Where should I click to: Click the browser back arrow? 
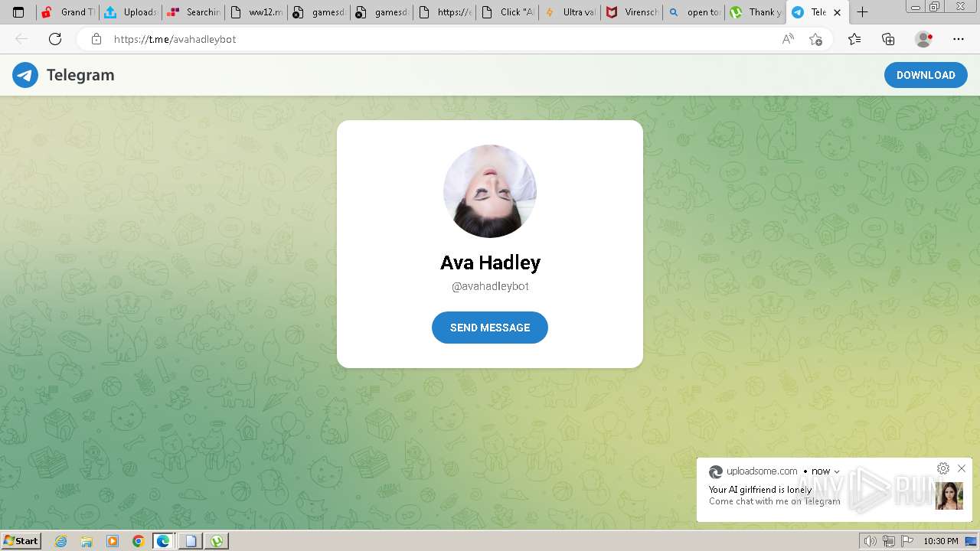[x=21, y=39]
